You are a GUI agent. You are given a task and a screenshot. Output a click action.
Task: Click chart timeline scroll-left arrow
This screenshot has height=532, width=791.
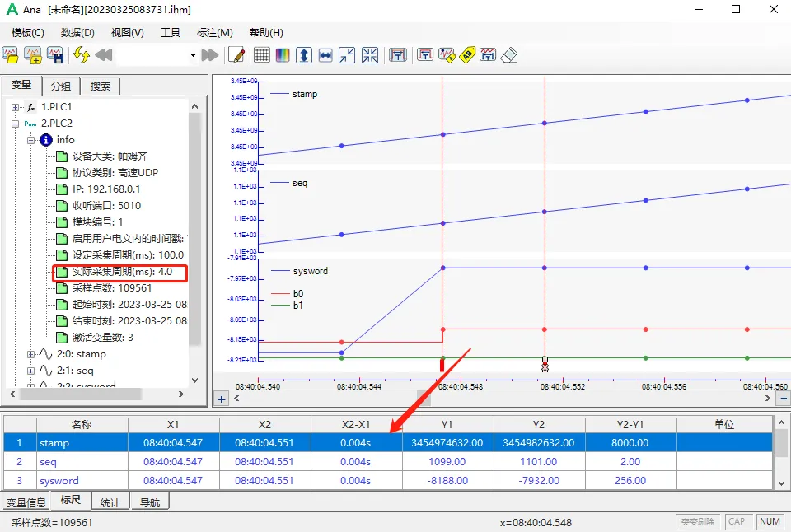[x=236, y=399]
